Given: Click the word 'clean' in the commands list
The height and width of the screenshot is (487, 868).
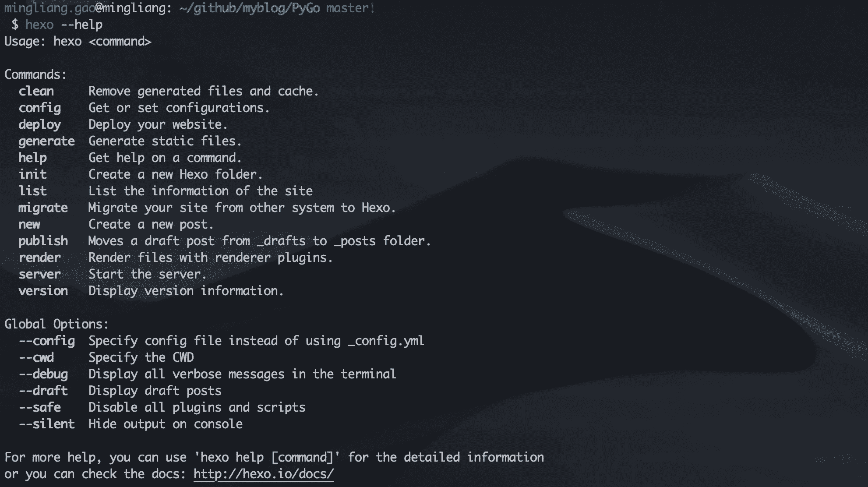Looking at the screenshot, I should pos(36,91).
